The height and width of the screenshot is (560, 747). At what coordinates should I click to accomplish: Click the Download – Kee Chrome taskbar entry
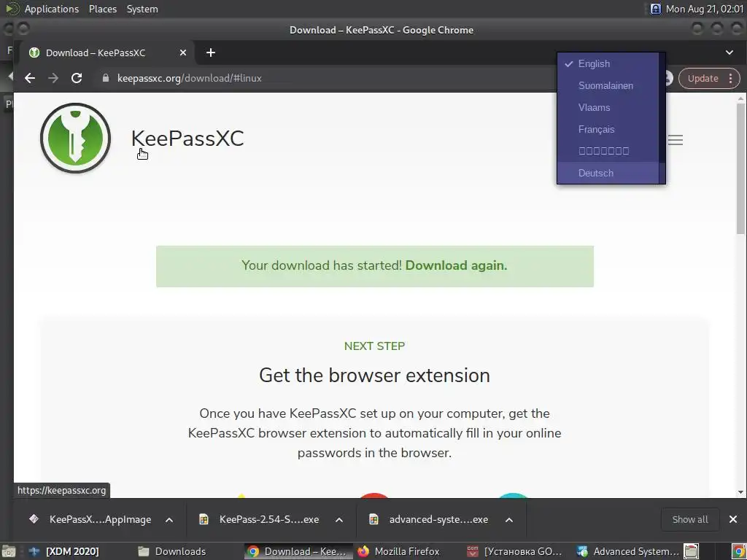pos(298,551)
